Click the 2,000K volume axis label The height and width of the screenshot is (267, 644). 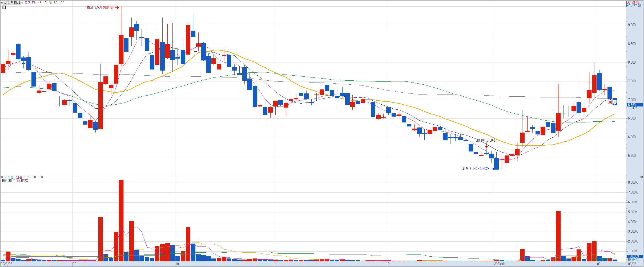tap(633, 241)
